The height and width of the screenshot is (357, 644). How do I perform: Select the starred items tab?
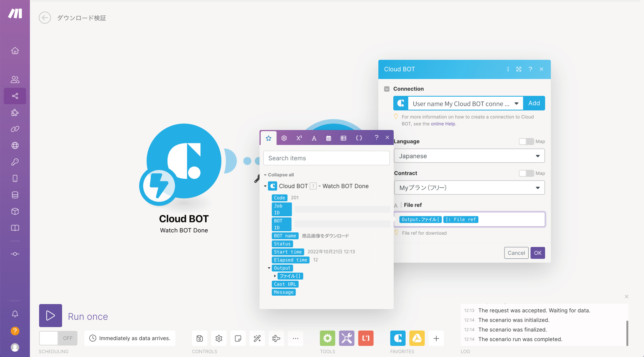pyautogui.click(x=269, y=138)
